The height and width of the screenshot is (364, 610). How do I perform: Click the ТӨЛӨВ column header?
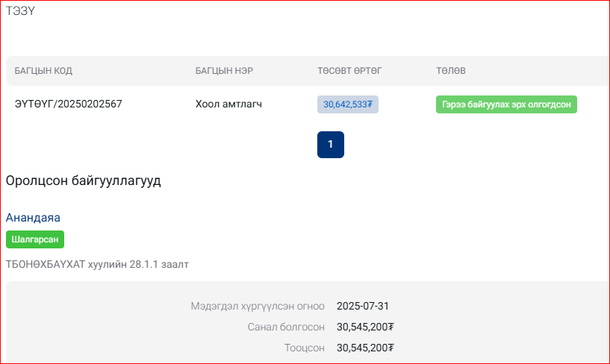[451, 71]
